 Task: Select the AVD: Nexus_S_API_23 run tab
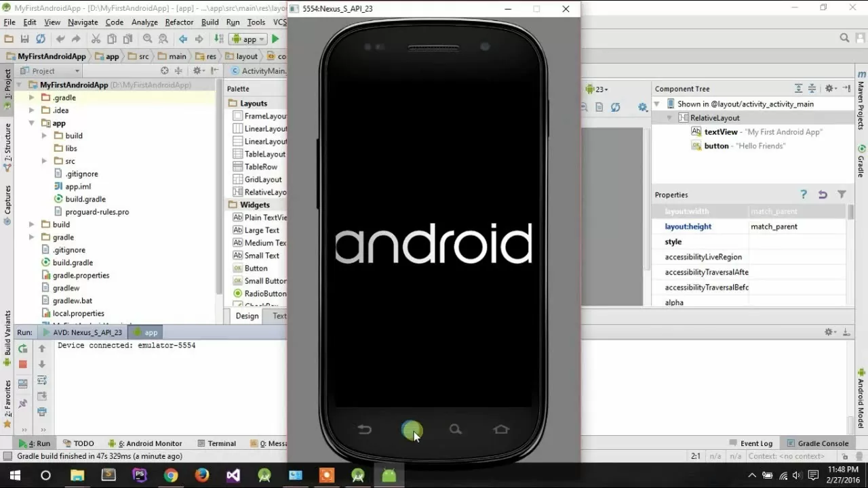82,332
